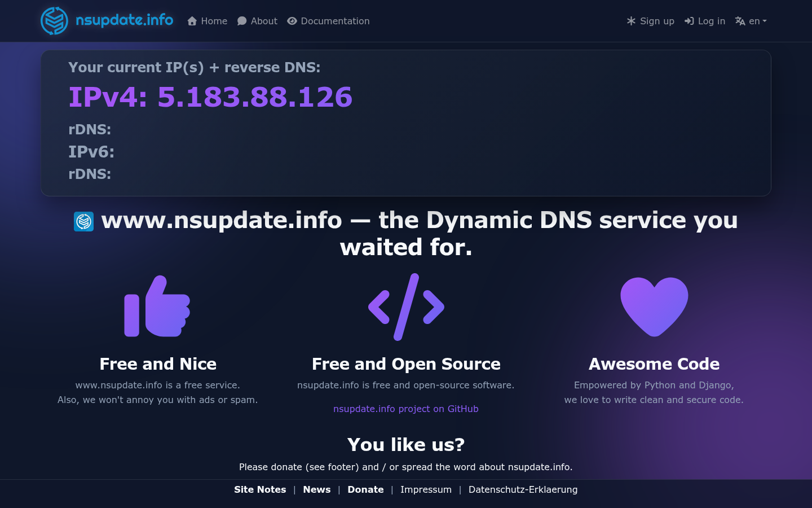Open the News footer link

click(317, 489)
